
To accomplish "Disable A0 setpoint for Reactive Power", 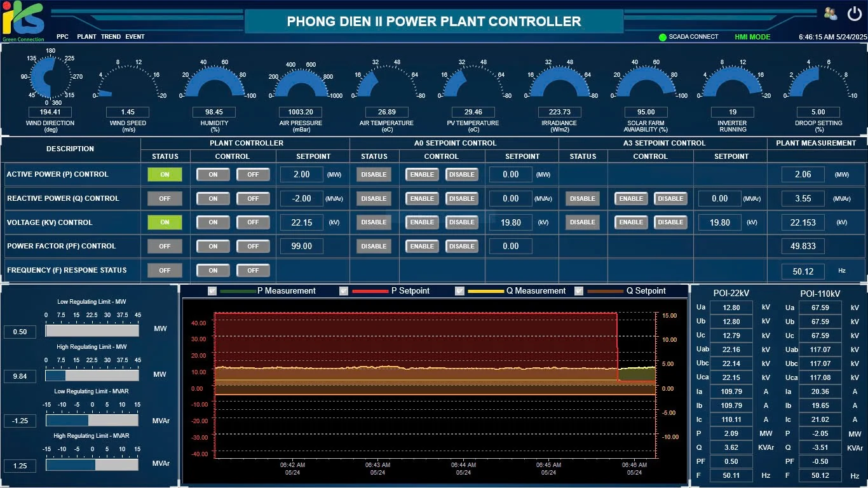I will coord(462,198).
